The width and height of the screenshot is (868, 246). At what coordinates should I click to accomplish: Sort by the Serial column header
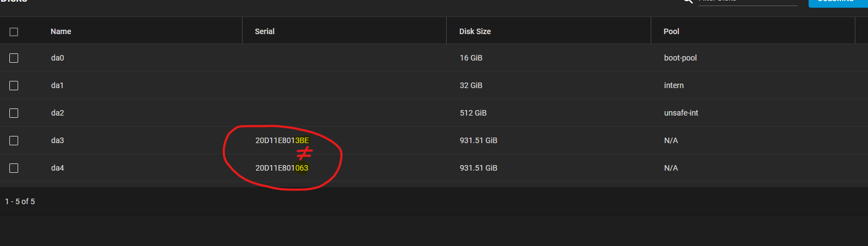(x=265, y=31)
